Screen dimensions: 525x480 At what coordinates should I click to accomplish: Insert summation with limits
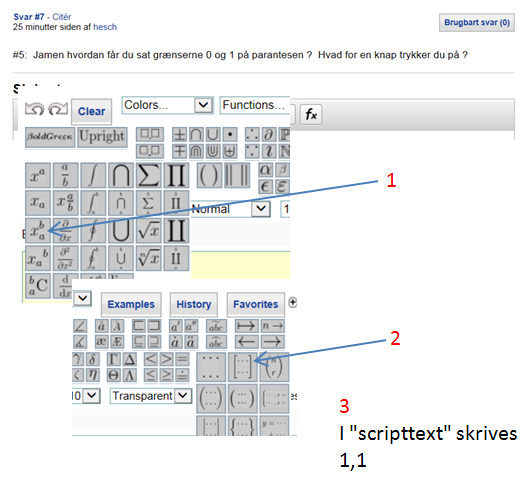tap(149, 203)
